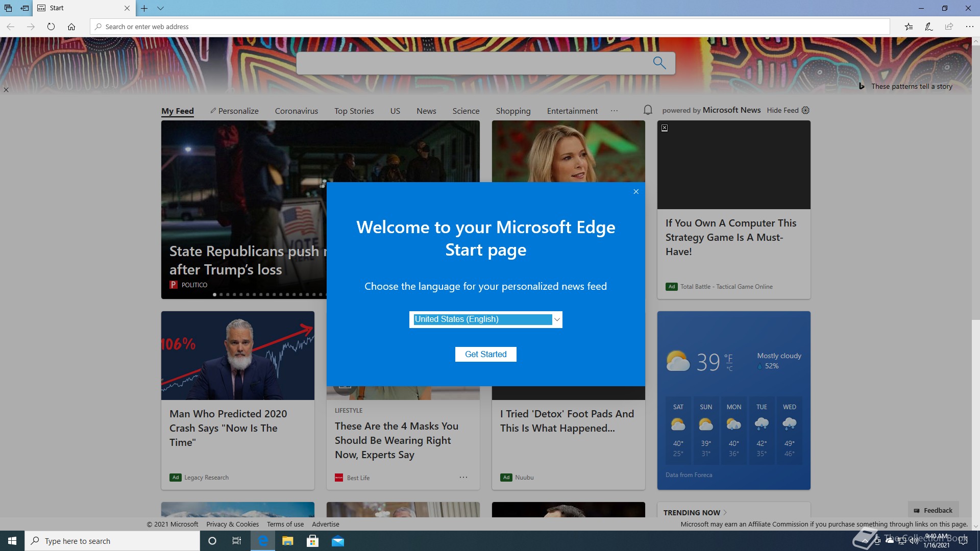This screenshot has height=551, width=980.
Task: Click the Share this page icon
Action: point(949,27)
